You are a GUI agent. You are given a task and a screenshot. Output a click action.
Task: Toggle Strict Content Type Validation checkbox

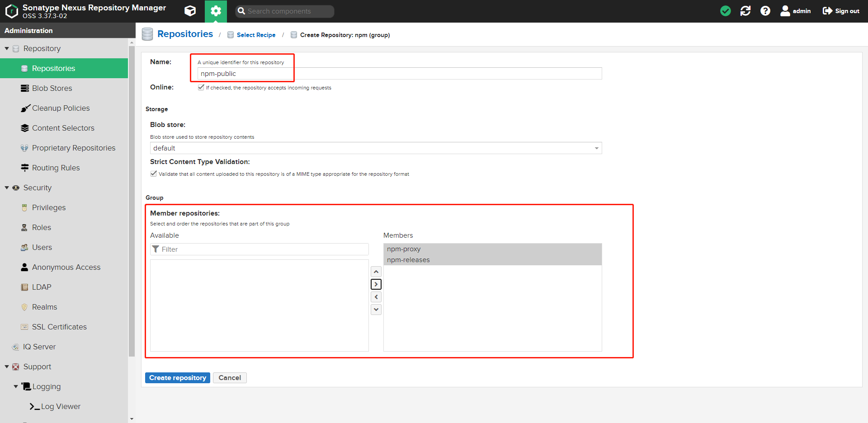[154, 174]
